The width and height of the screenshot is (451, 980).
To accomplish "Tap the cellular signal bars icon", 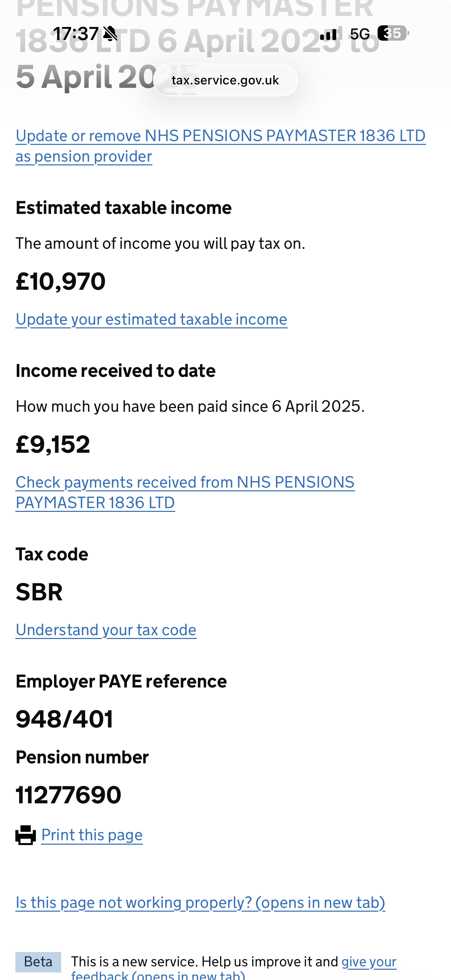I will [329, 34].
